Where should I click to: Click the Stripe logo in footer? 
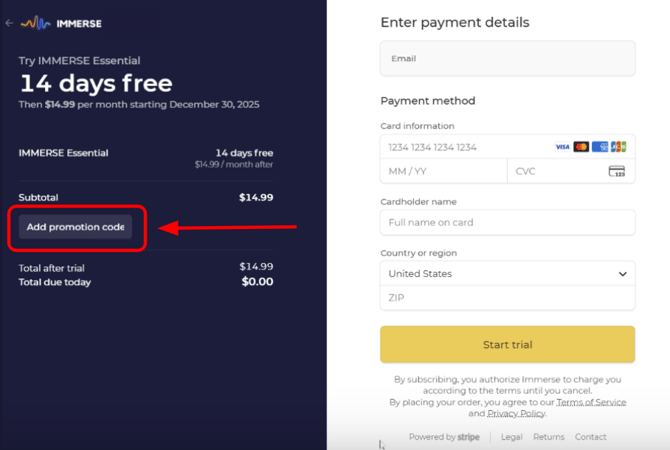pos(469,437)
